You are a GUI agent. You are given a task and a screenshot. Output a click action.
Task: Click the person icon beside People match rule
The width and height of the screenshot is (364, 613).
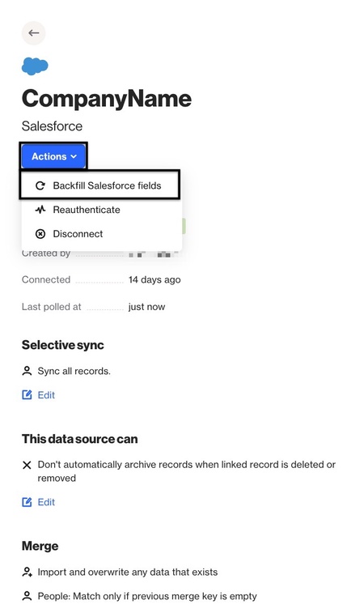pyautogui.click(x=27, y=596)
